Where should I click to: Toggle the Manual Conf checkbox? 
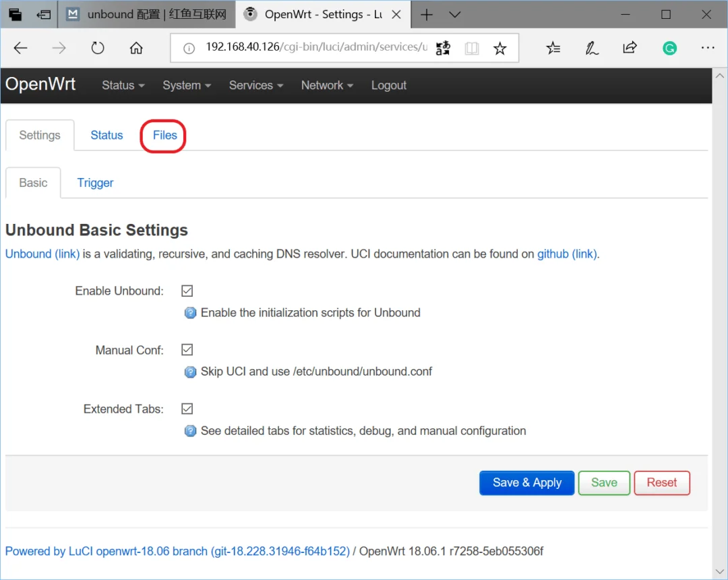coord(187,350)
